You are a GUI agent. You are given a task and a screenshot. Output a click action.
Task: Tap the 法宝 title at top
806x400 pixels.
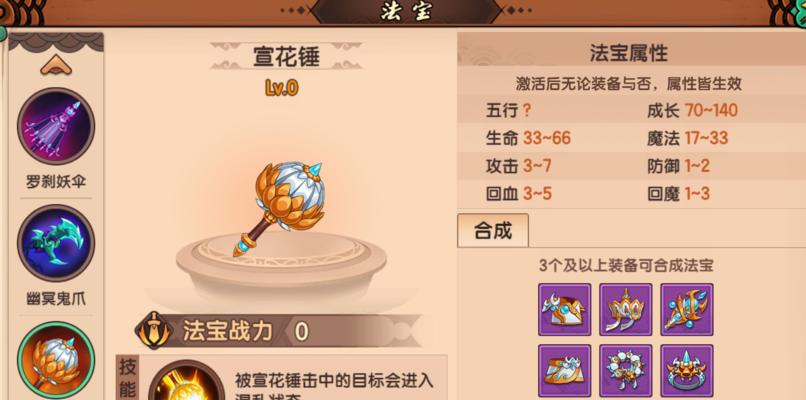pyautogui.click(x=406, y=12)
